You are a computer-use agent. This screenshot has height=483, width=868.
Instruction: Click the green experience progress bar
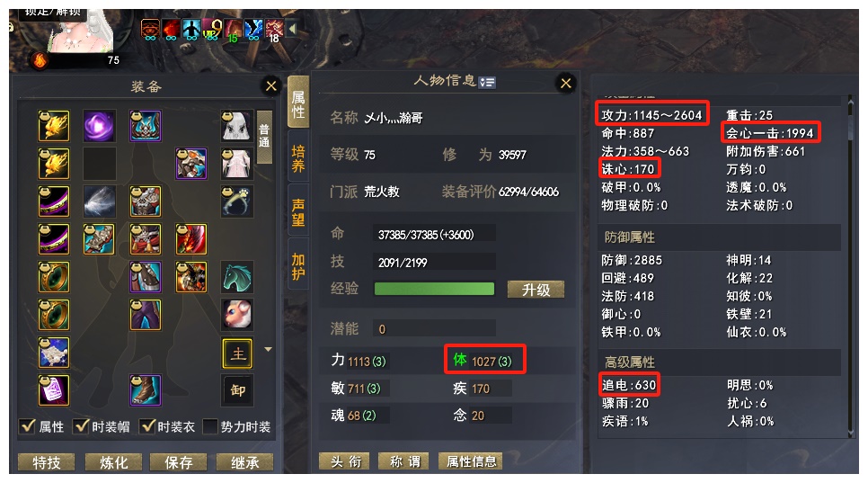(435, 289)
